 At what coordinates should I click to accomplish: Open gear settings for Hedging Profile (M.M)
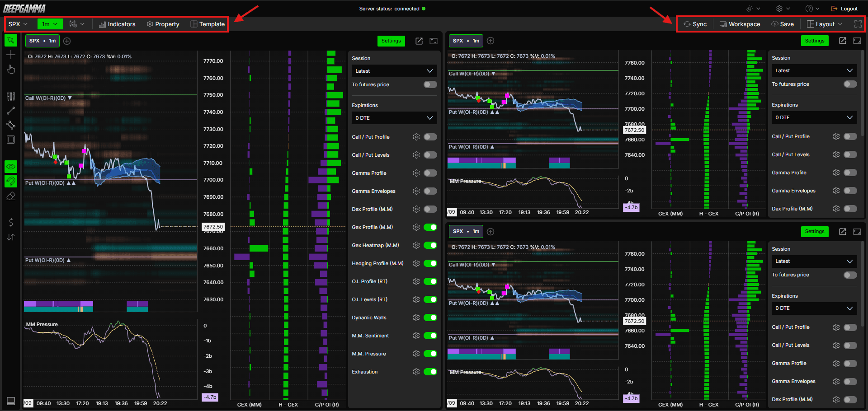416,263
